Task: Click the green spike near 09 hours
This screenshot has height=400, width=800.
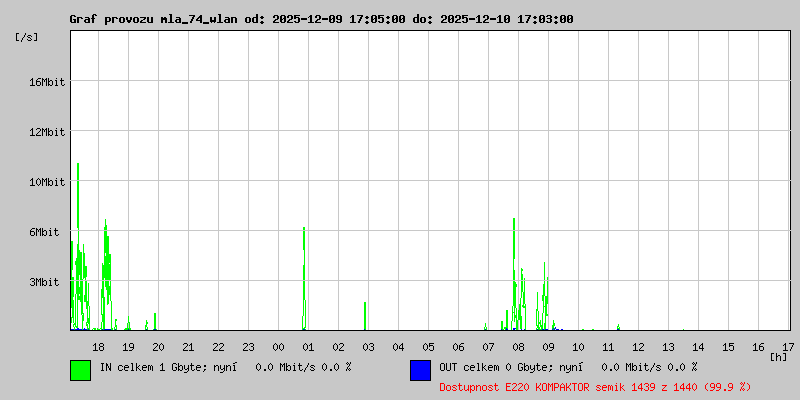Action: point(545,296)
